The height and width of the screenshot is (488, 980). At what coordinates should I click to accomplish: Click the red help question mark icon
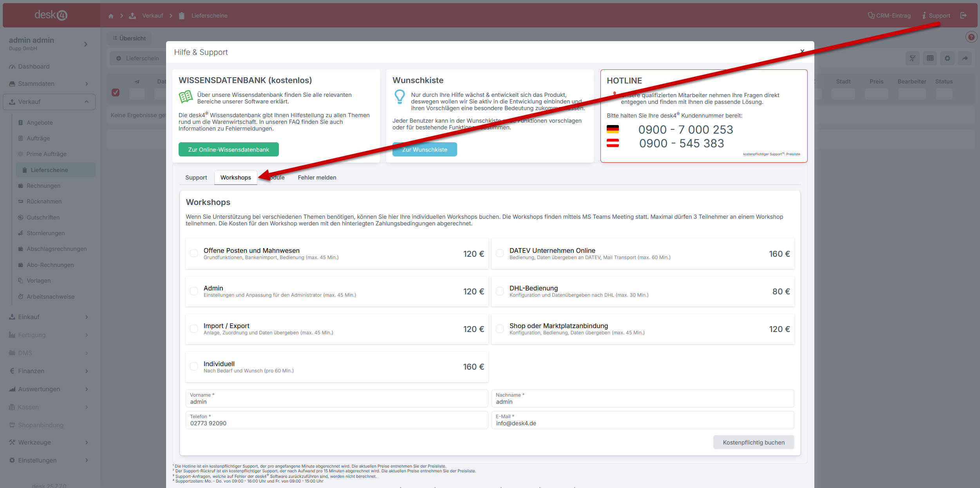pos(971,37)
